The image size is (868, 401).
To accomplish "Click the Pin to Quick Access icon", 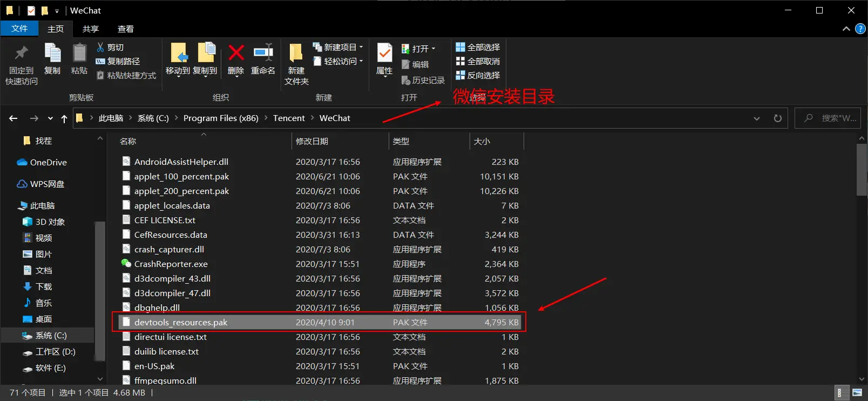I will coord(22,54).
